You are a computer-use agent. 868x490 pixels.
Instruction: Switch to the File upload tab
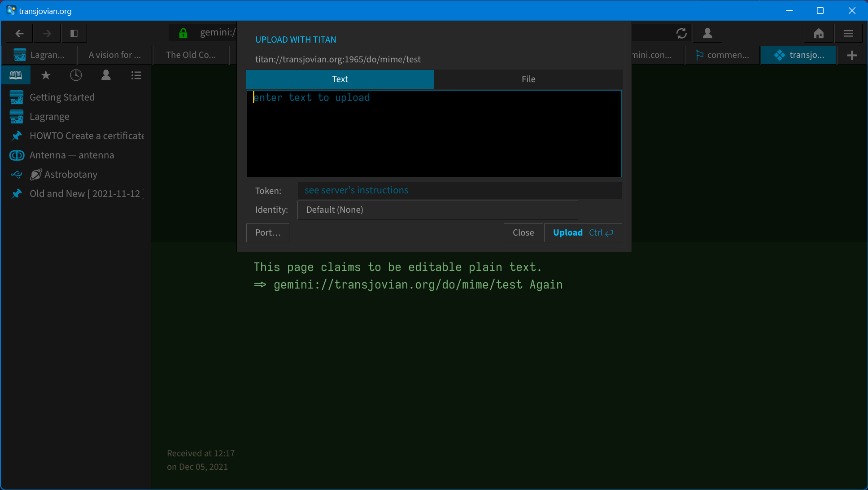(528, 79)
